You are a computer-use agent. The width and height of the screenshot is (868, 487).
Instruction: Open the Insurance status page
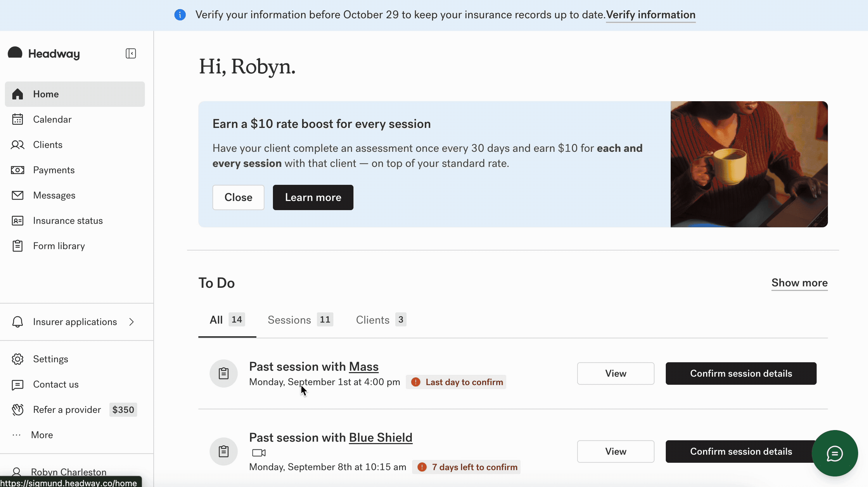point(68,221)
